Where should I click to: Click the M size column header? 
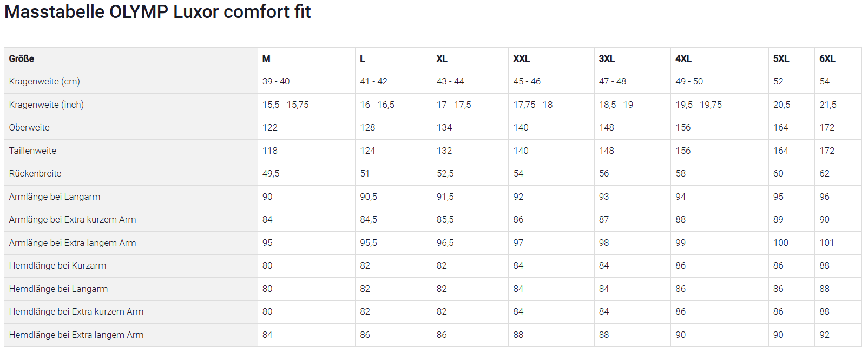[266, 58]
